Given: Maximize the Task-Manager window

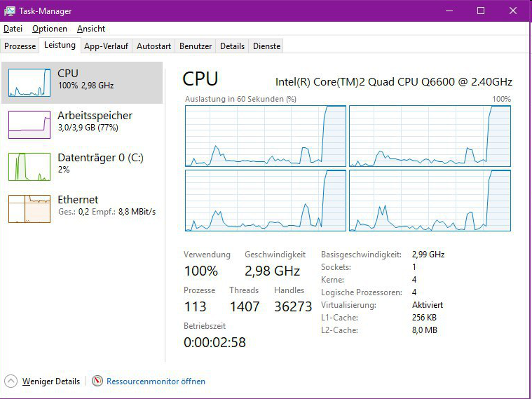Looking at the screenshot, I should pos(481,11).
